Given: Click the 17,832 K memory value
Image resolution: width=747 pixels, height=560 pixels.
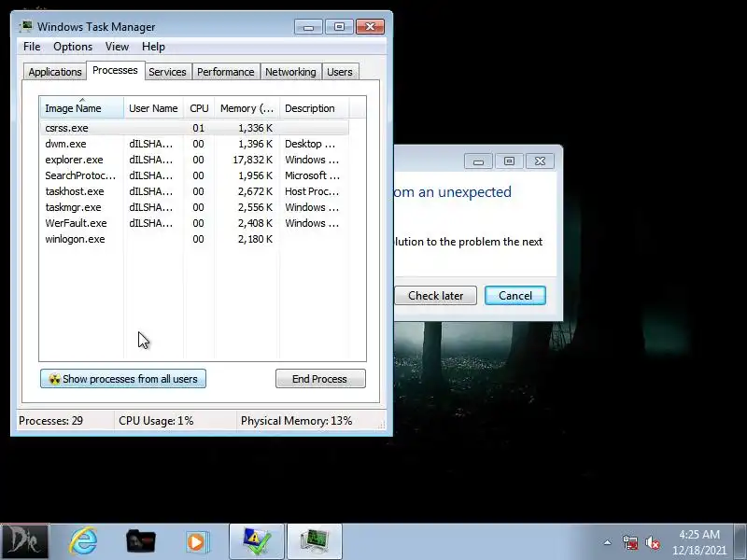Looking at the screenshot, I should 252,160.
